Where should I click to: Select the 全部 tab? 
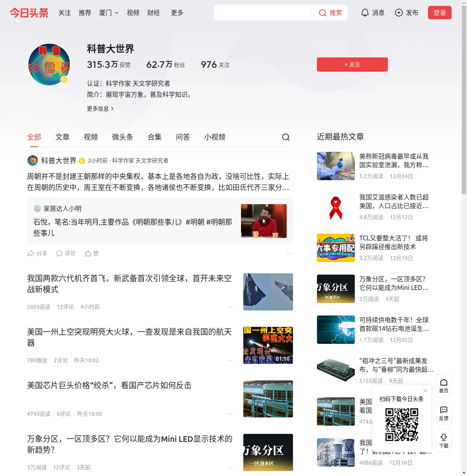click(34, 137)
